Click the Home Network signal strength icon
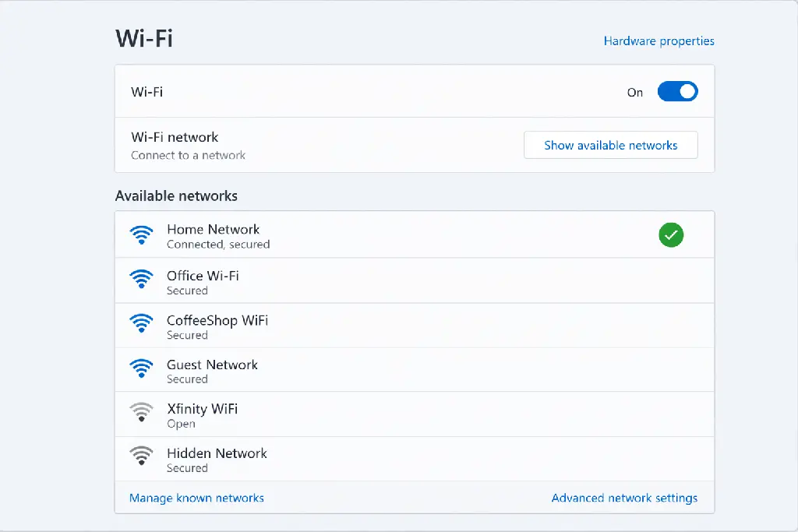 point(142,234)
